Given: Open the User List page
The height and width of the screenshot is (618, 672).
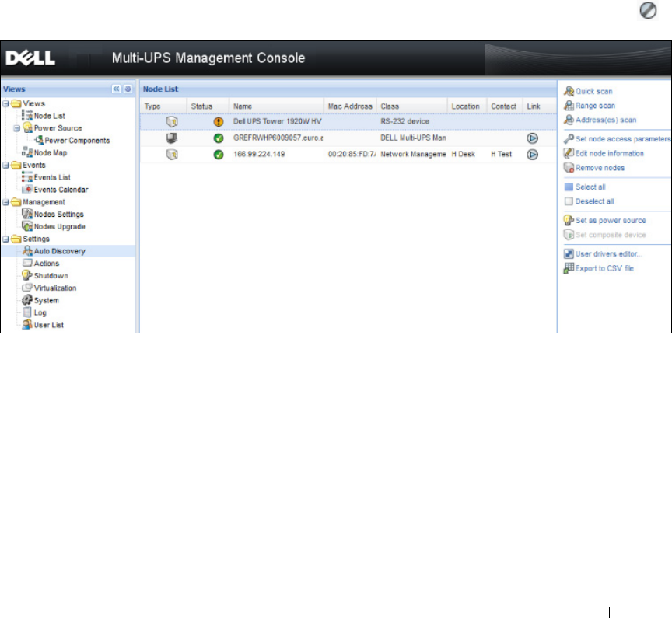Looking at the screenshot, I should pos(48,325).
